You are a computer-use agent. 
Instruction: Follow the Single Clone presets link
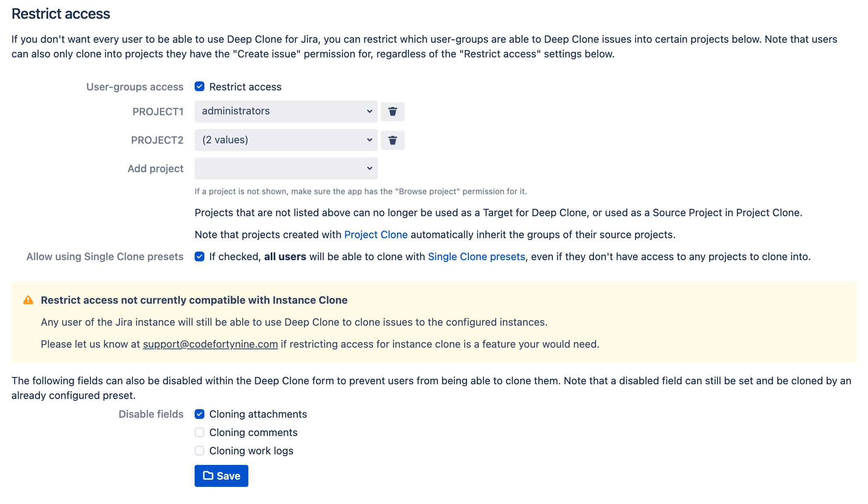click(476, 256)
